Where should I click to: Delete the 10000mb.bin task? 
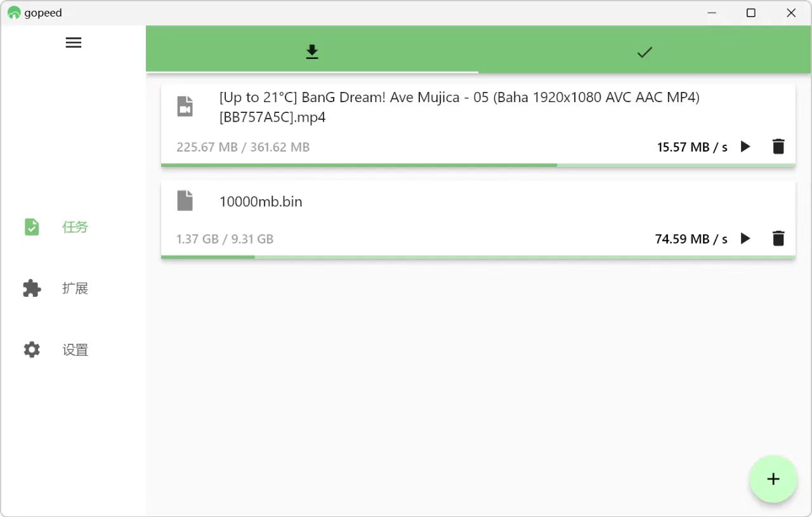(x=778, y=239)
